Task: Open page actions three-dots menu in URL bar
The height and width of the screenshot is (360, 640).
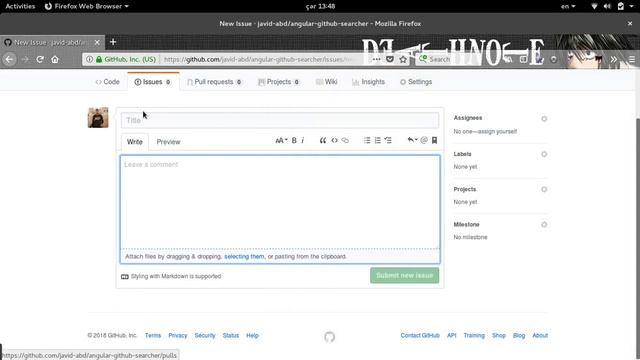Action: pyautogui.click(x=376, y=60)
